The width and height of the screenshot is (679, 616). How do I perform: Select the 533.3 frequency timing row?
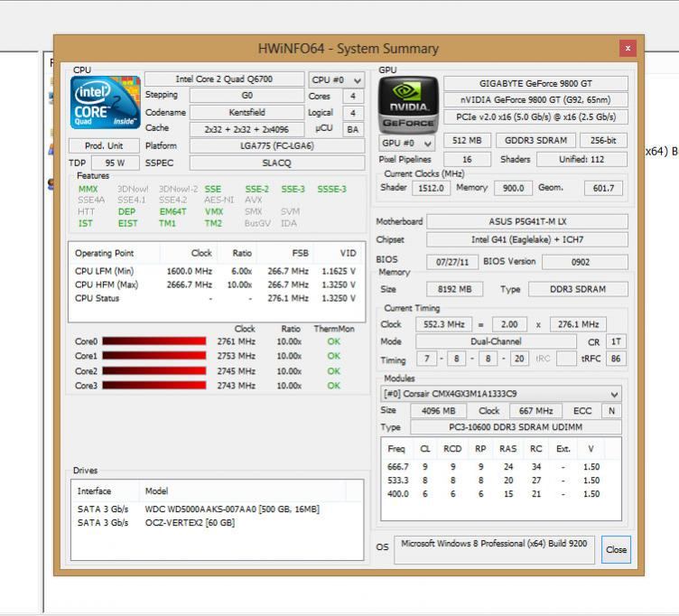pyautogui.click(x=500, y=481)
